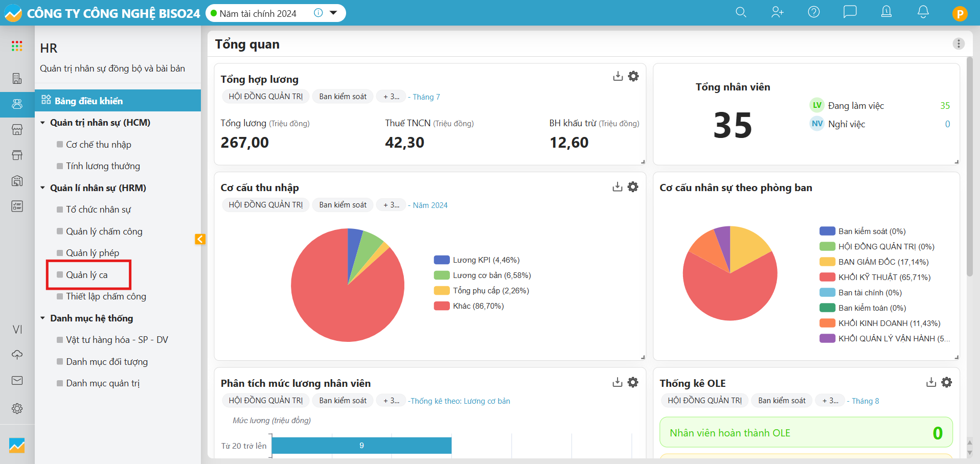Click the search magnifier icon in header
Screen dimensions: 980x464
click(x=741, y=12)
